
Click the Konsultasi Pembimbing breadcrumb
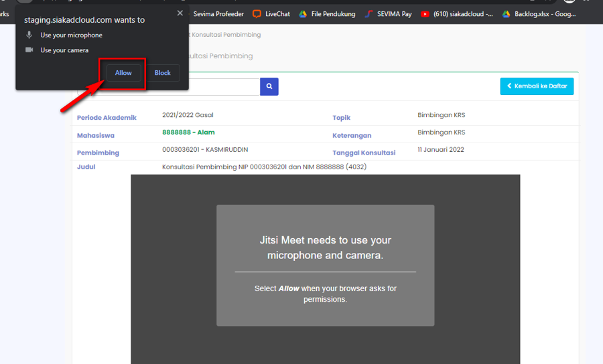point(228,35)
